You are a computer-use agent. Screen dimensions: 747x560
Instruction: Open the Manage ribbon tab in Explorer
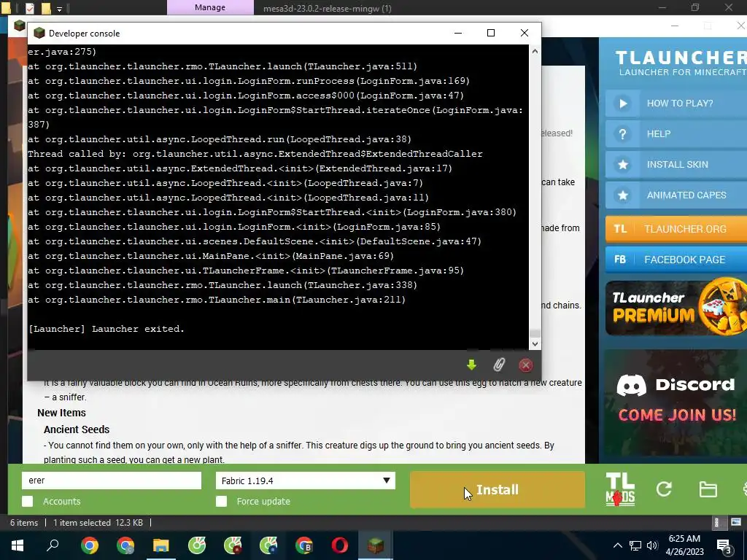[x=210, y=7]
